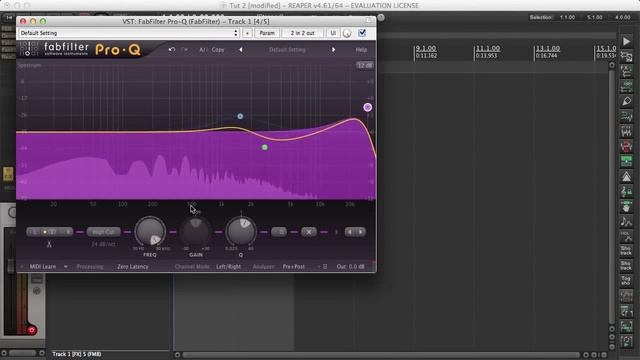
Task: Click the music notes icon in REAPER toolbar
Action: point(626,222)
